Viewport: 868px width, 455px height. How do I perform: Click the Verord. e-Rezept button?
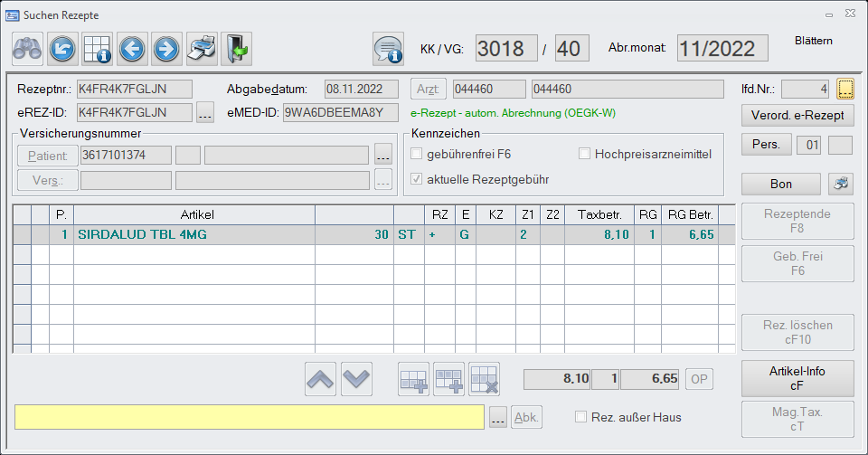[797, 116]
